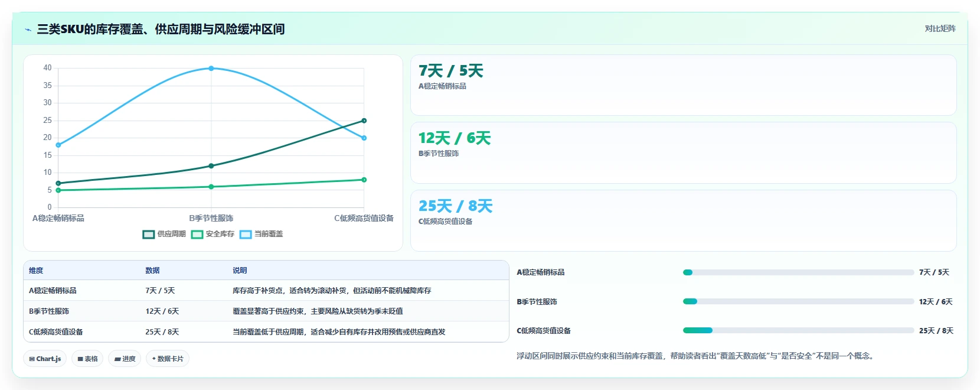Click the 维度 column header

(x=36, y=271)
